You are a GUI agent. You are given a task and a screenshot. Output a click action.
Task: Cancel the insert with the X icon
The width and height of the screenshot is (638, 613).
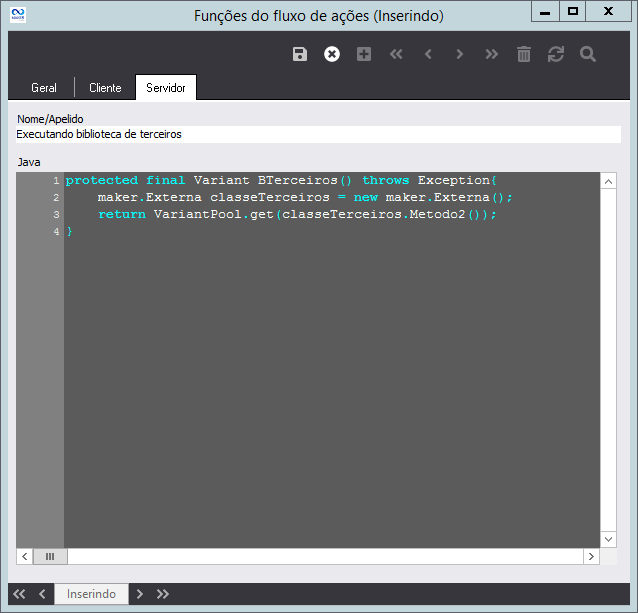pyautogui.click(x=332, y=54)
